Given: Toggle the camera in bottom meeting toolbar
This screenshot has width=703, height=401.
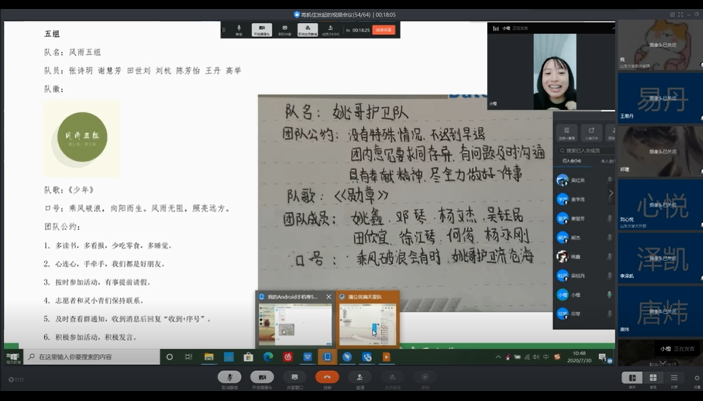Looking at the screenshot, I should point(261,378).
